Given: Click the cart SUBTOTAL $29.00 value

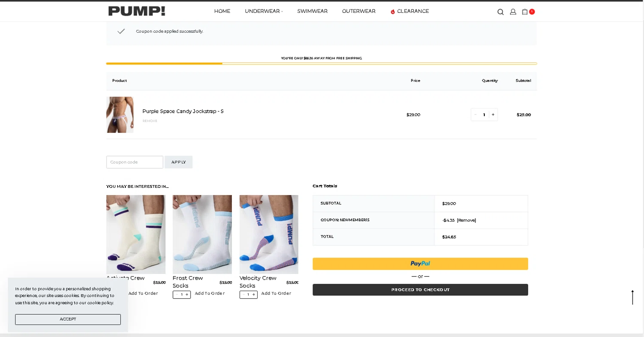Looking at the screenshot, I should [x=449, y=204].
